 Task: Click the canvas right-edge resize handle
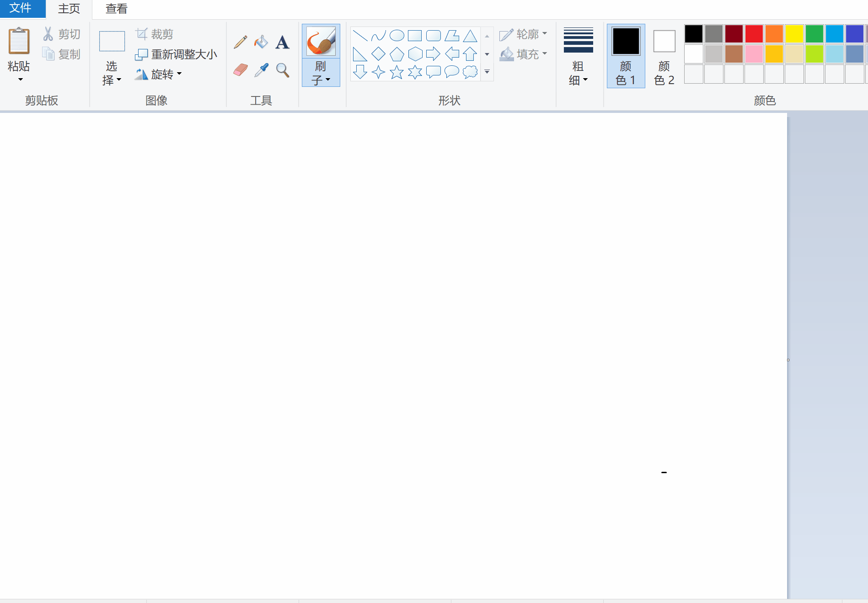tap(788, 360)
